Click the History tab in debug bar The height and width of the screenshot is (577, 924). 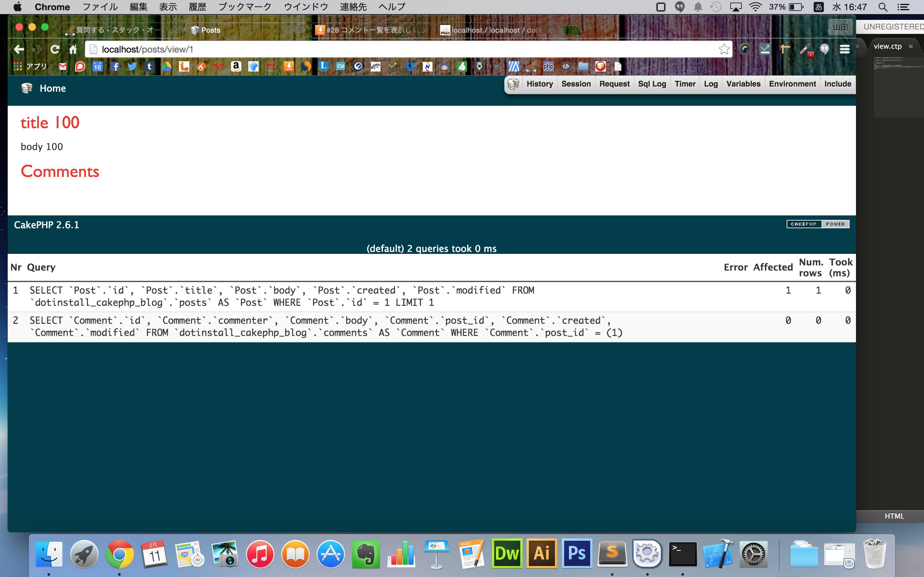click(x=540, y=84)
